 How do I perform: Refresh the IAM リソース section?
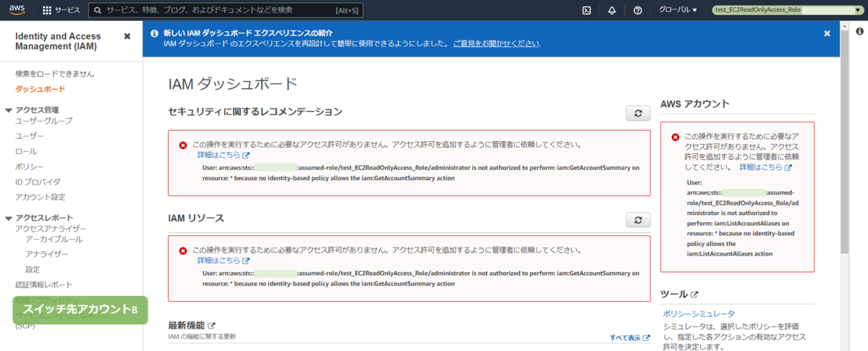coord(638,220)
